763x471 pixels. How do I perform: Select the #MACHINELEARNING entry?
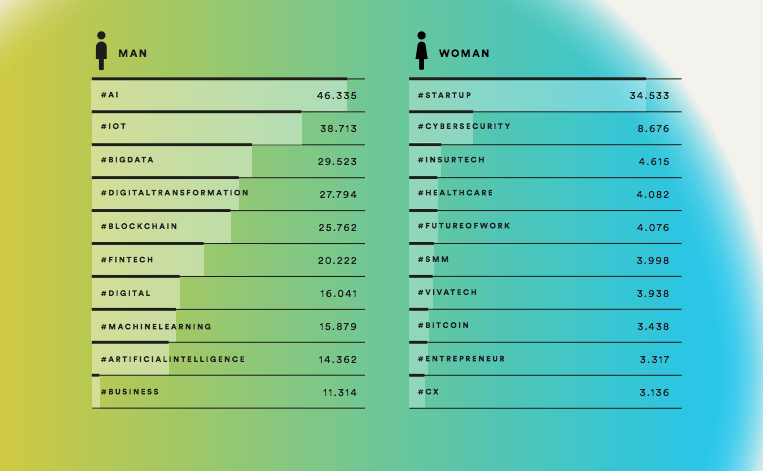(228, 326)
